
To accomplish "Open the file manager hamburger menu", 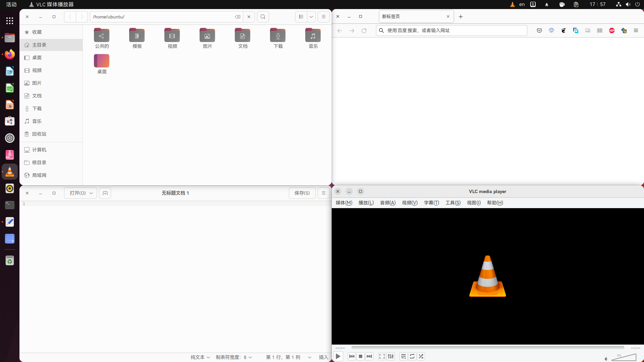I will click(x=324, y=17).
